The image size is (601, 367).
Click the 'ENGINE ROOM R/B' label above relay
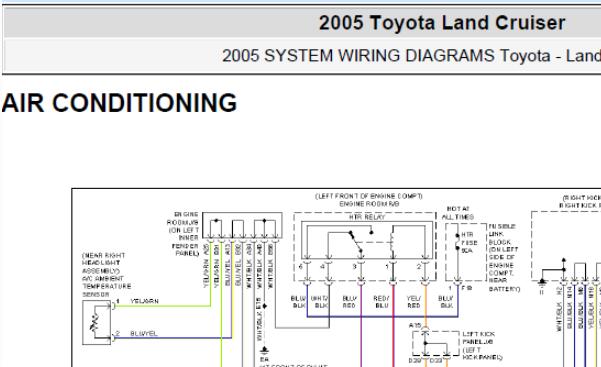point(369,204)
